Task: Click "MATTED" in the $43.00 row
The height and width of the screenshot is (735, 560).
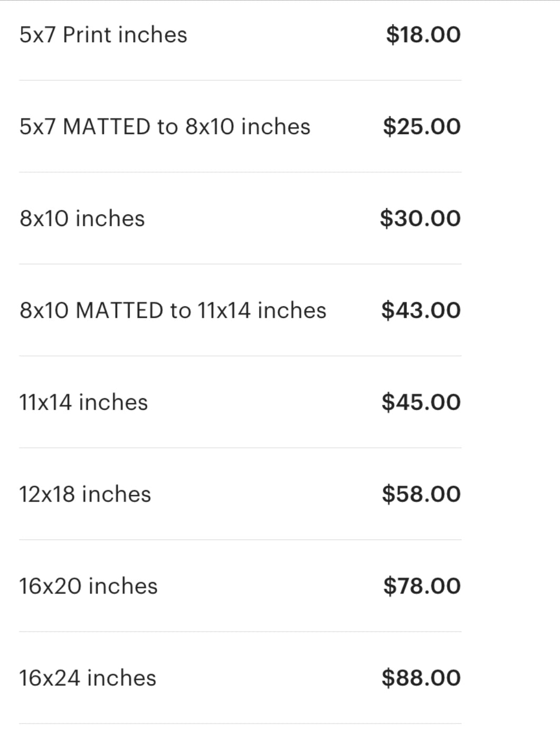Action: coord(119,310)
